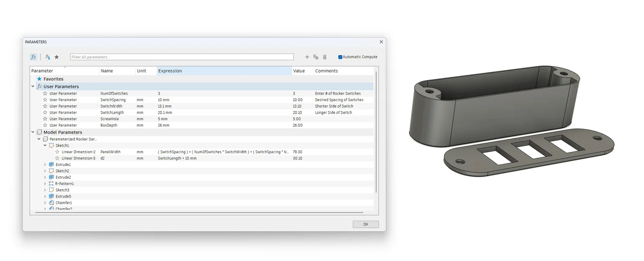Close the Parameters dialog
Viewport: 644px width, 261px height.
pyautogui.click(x=381, y=42)
